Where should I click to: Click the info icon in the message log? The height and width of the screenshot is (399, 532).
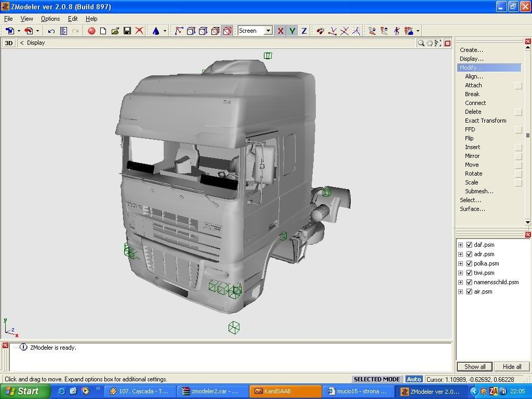pos(23,347)
